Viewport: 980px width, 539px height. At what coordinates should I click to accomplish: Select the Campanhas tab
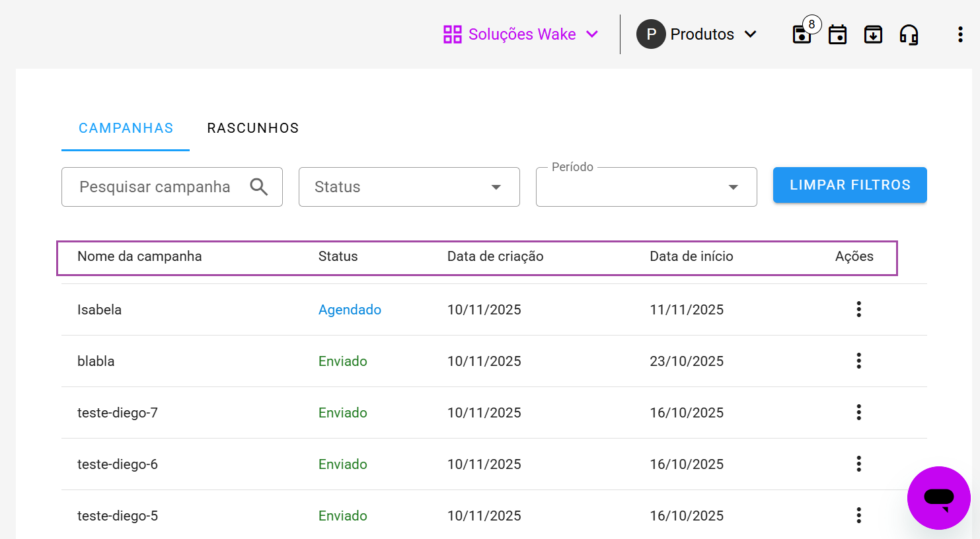pyautogui.click(x=126, y=128)
